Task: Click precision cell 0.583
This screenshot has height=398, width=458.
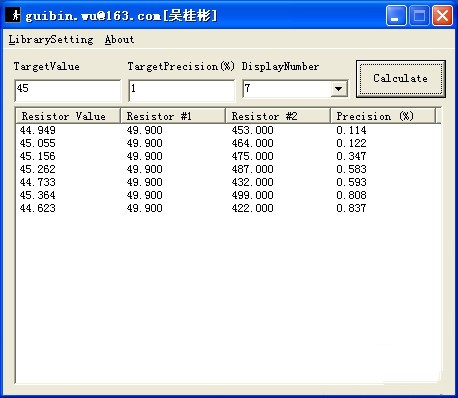Action: tap(351, 169)
